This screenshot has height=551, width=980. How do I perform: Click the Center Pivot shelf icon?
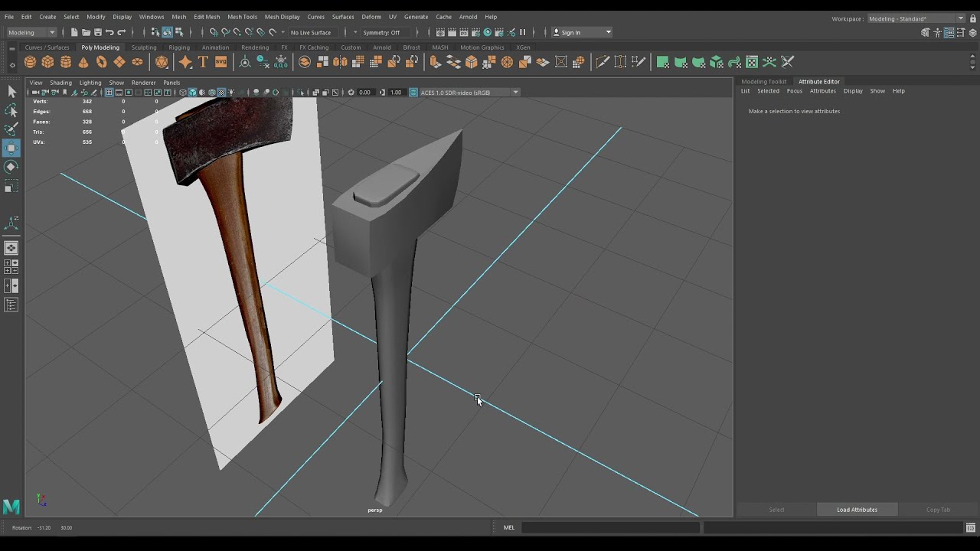[x=245, y=62]
